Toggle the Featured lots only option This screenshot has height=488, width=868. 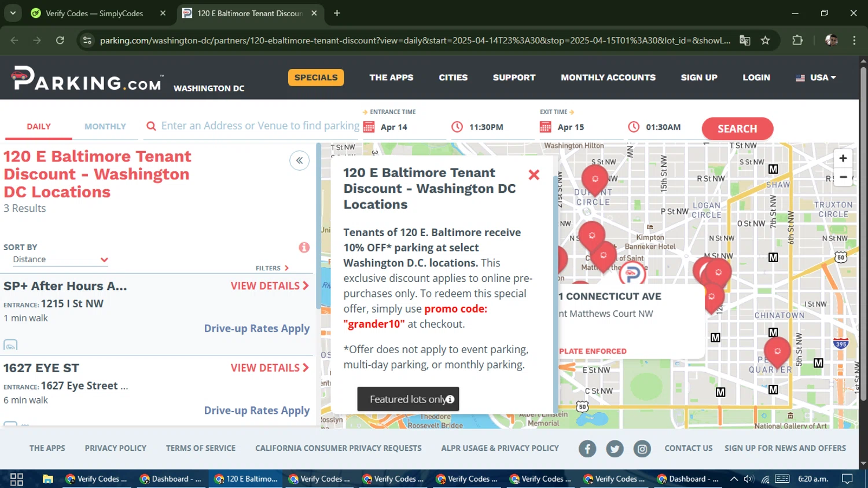pos(408,399)
